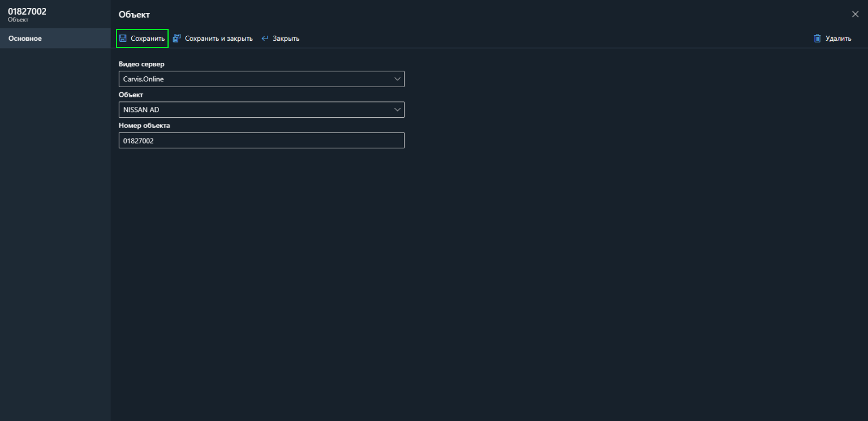Click the 01827002 sidebar title

click(27, 11)
